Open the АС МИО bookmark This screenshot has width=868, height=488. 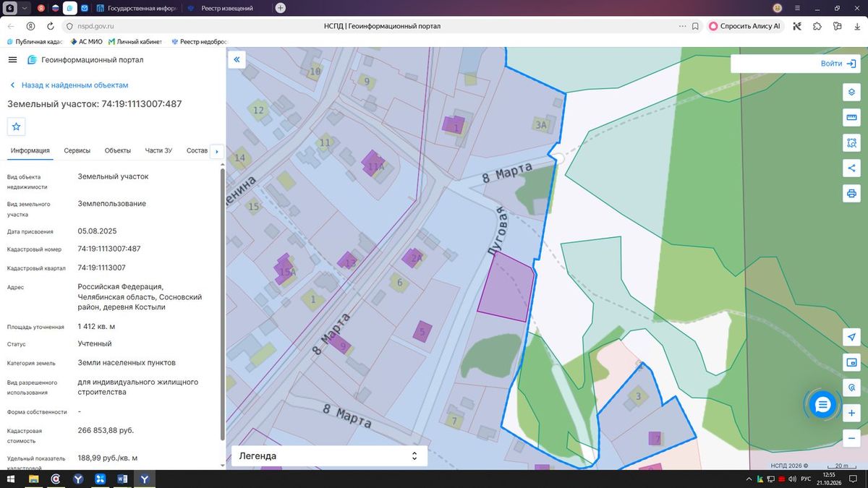tap(86, 42)
